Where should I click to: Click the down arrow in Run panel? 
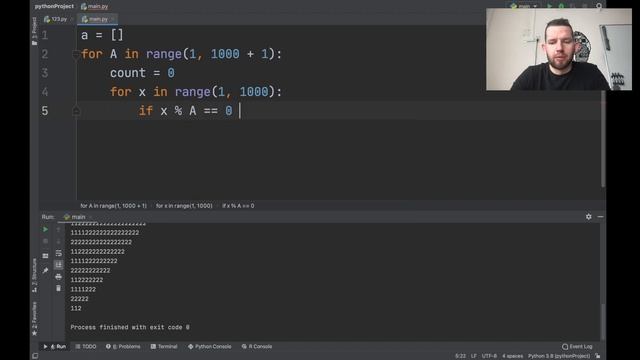pyautogui.click(x=58, y=241)
